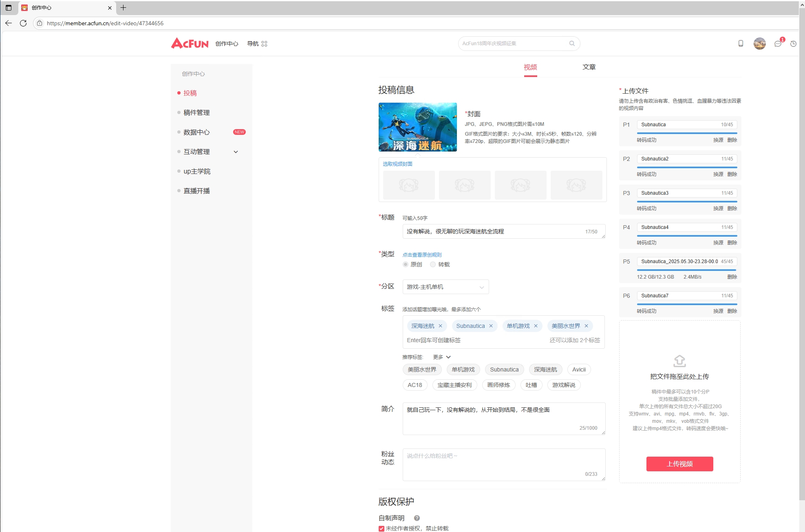Open the watch history clock icon
805x532 pixels.
[793, 44]
